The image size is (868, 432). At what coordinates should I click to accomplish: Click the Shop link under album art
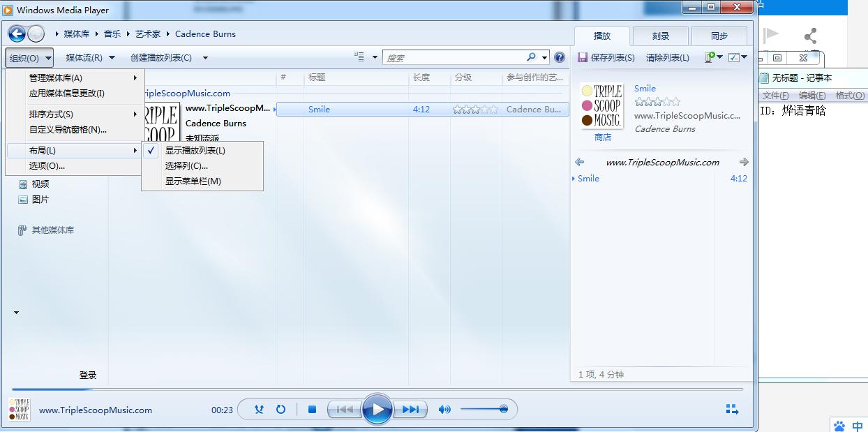pos(603,137)
